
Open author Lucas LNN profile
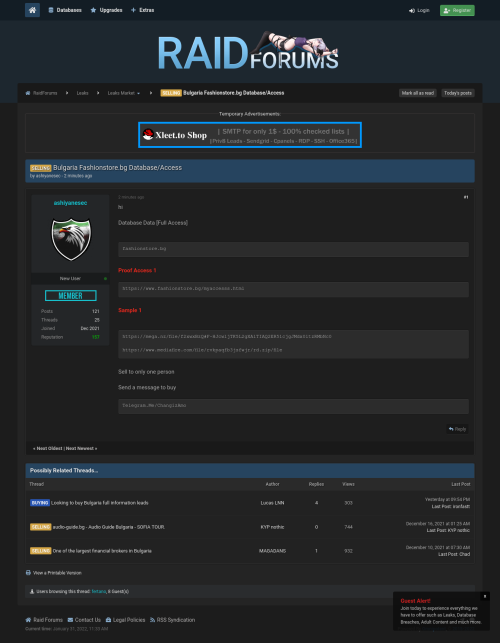point(272,503)
